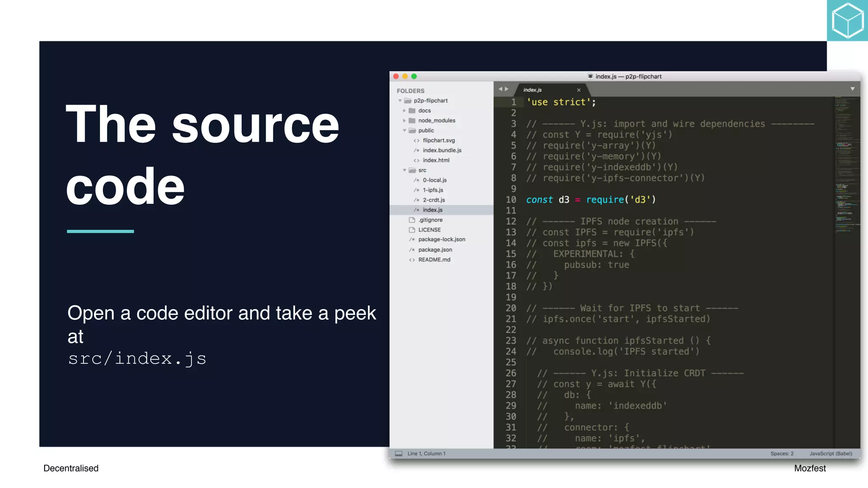868x488 pixels.
Task: Toggle the sidebar panel switcher icon in status bar
Action: pyautogui.click(x=398, y=454)
